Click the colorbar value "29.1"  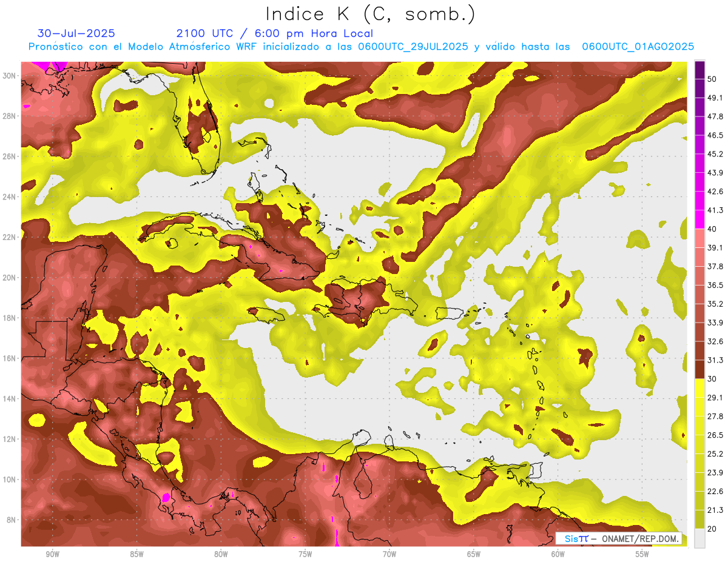click(715, 398)
